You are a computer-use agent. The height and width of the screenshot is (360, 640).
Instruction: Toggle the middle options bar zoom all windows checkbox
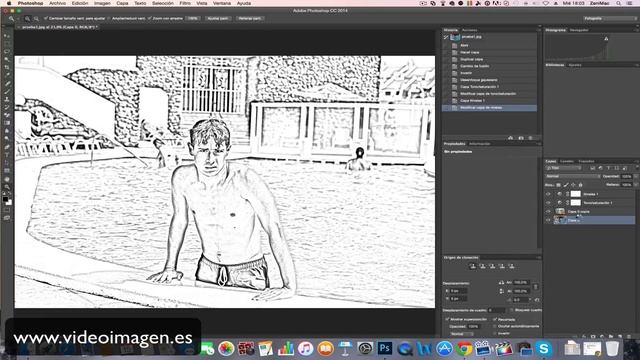[109, 18]
